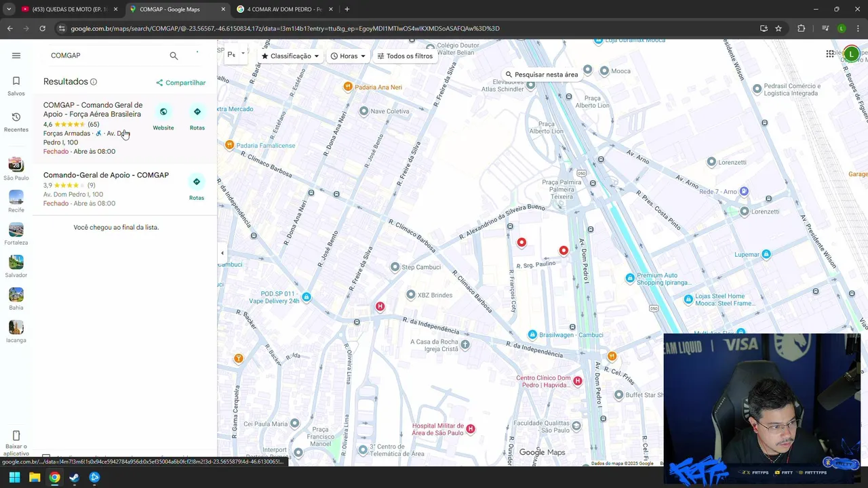Open Comando-Geral de Apoio - COMGAP result

(x=106, y=175)
